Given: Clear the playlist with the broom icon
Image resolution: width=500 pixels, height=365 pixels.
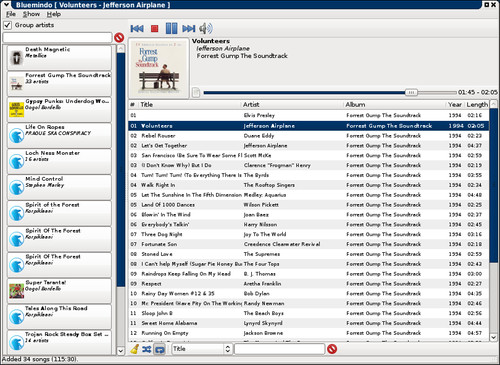Looking at the screenshot, I should pyautogui.click(x=135, y=349).
